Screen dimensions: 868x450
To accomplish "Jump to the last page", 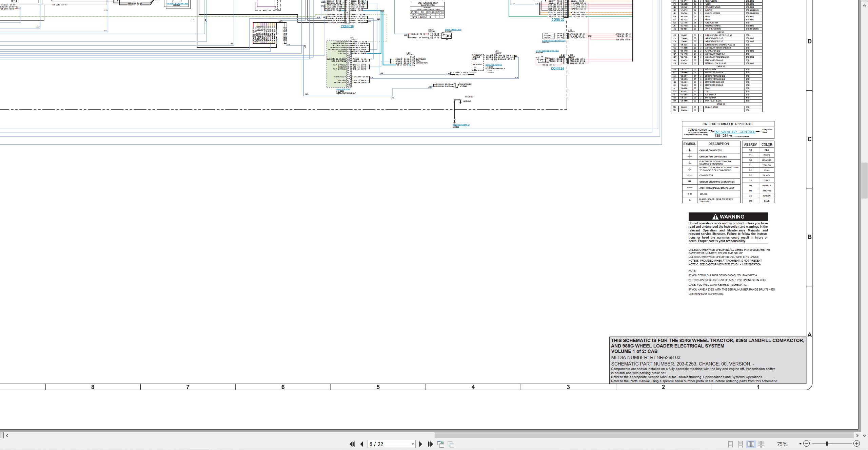I will [x=431, y=444].
